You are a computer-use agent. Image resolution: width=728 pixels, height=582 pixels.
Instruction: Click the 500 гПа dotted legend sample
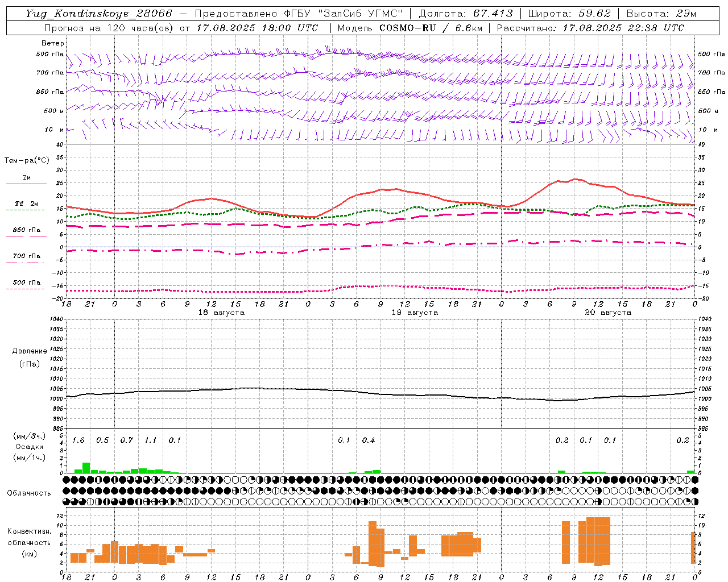click(26, 289)
